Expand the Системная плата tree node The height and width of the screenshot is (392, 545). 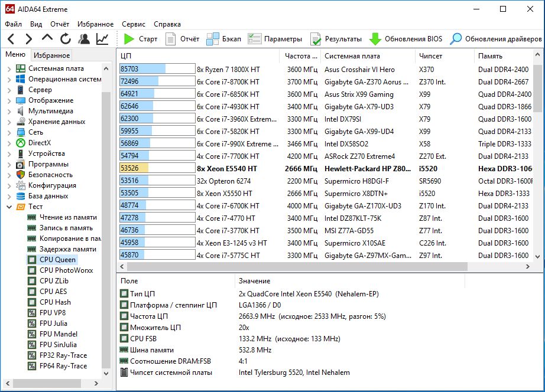(9, 68)
